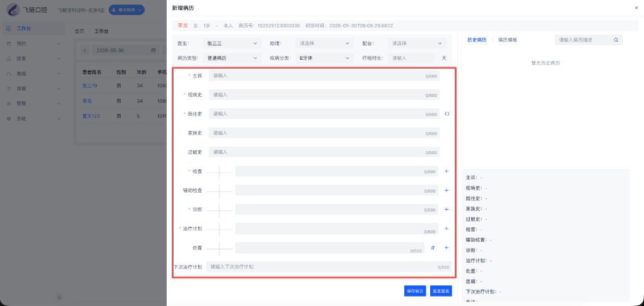Open calendar icon next to 2026-05-30
The image size is (644, 306).
153,50
